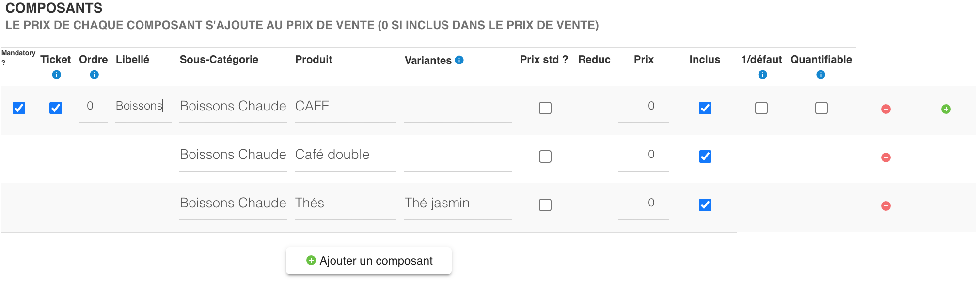Remove the CAFE component row
The width and height of the screenshot is (980, 283).
[x=885, y=109]
